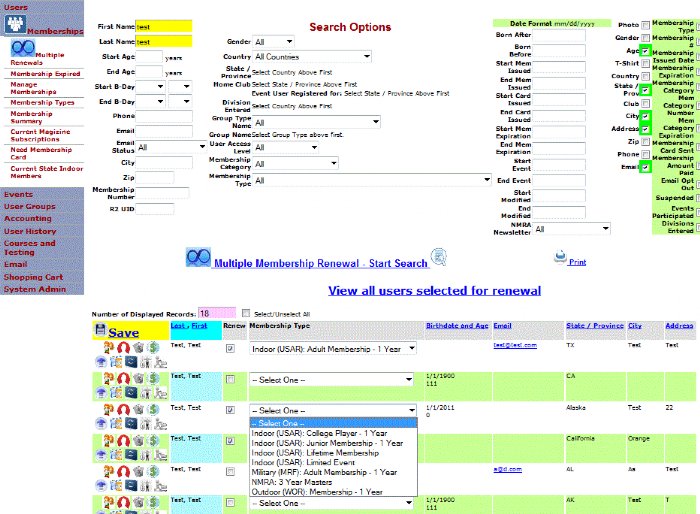Click green dollar icon in CA 1/1/1900 row
Image resolution: width=700 pixels, height=514 pixels.
[x=153, y=378]
